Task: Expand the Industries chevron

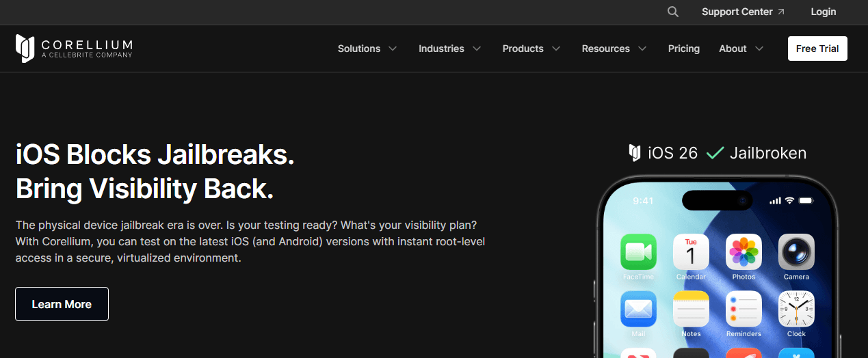Action: pos(477,49)
